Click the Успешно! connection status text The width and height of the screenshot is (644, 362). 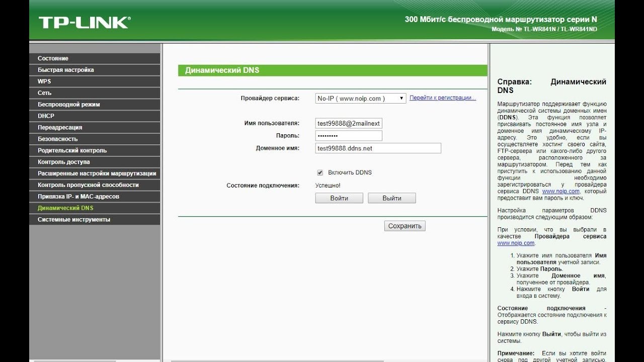click(328, 186)
